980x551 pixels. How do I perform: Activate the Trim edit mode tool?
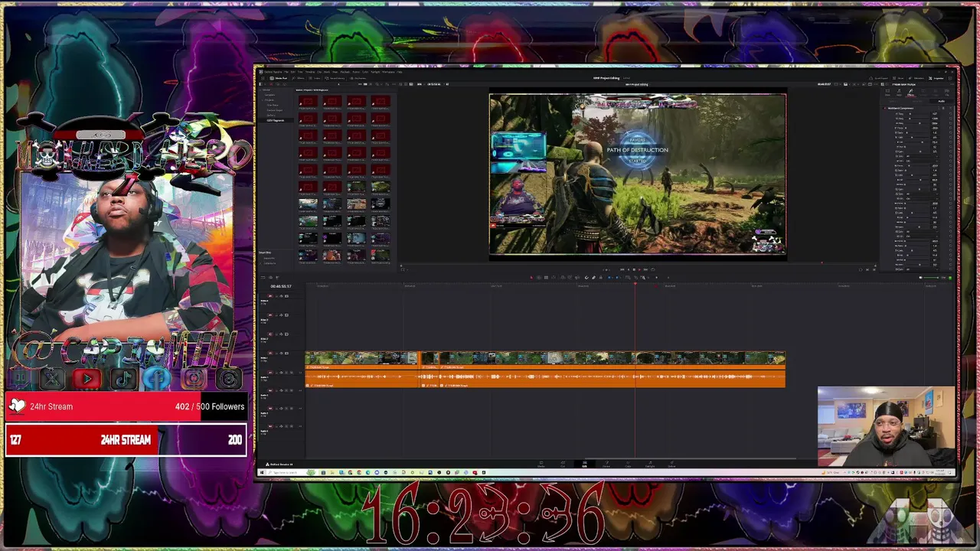[538, 277]
